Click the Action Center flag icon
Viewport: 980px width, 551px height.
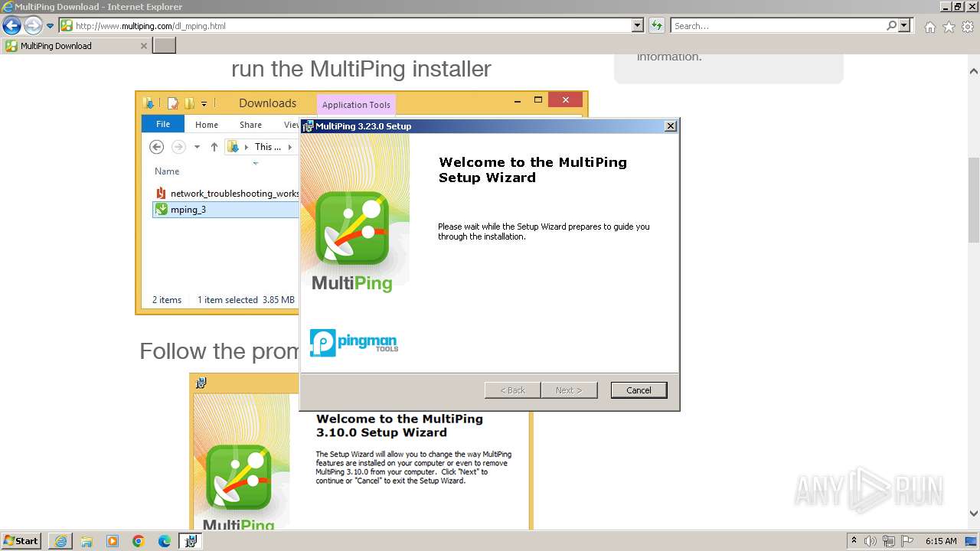pyautogui.click(x=906, y=541)
